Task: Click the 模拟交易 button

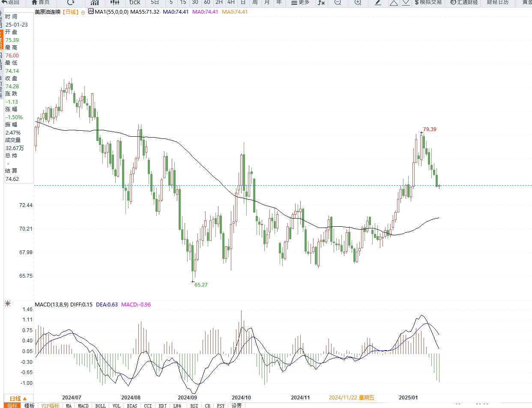Action: 427,2
